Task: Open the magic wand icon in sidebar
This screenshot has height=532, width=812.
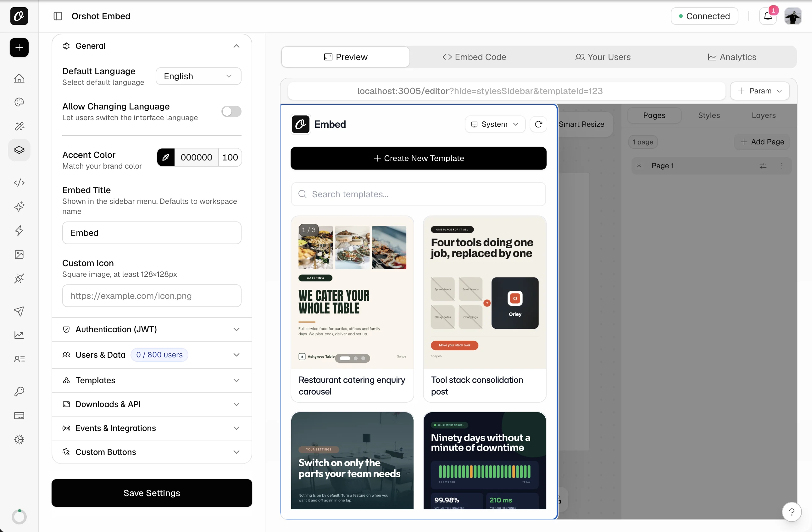Action: tap(19, 126)
